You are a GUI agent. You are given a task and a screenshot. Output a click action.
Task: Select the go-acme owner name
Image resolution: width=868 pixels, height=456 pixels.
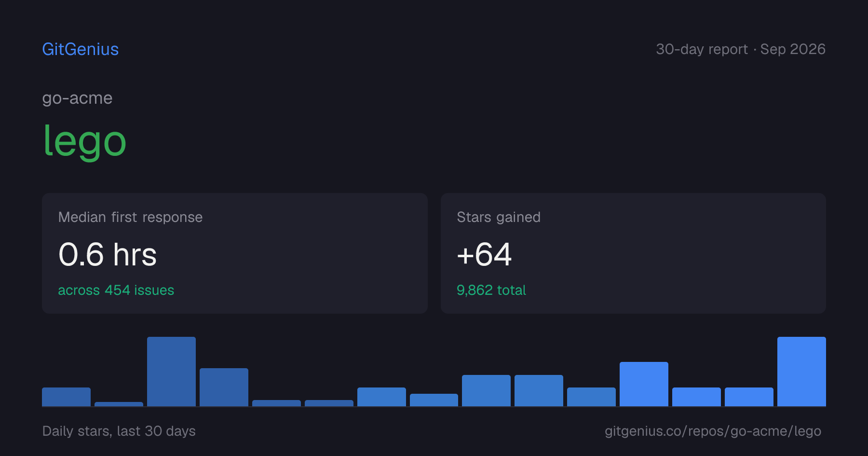77,98
